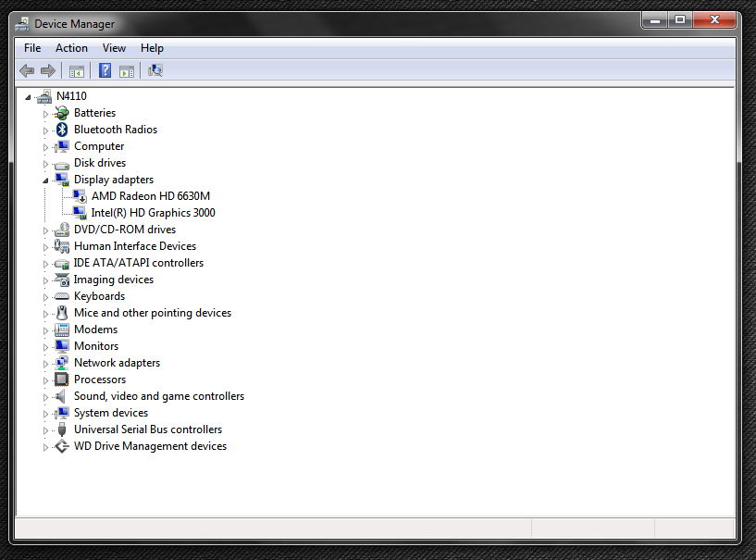Select the Universal Serial Bus controllers label
Viewport: 756px width, 560px height.
(148, 429)
